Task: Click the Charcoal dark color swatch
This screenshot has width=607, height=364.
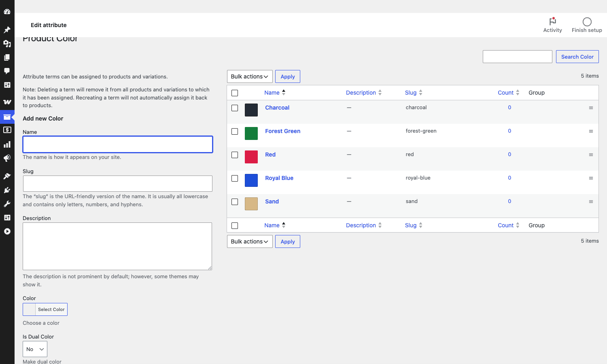Action: click(251, 110)
